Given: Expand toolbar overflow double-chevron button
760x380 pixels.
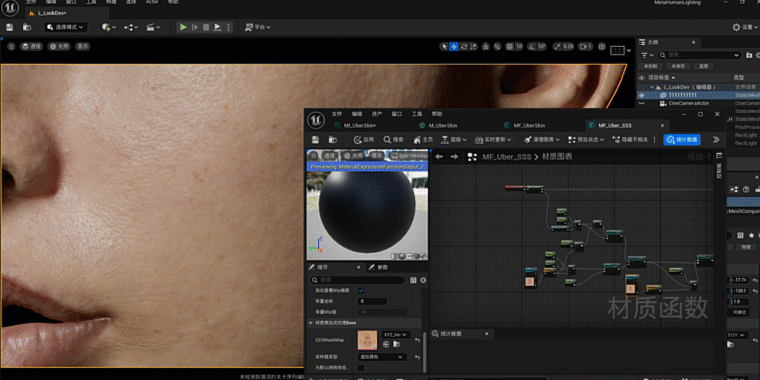Looking at the screenshot, I should (x=716, y=140).
